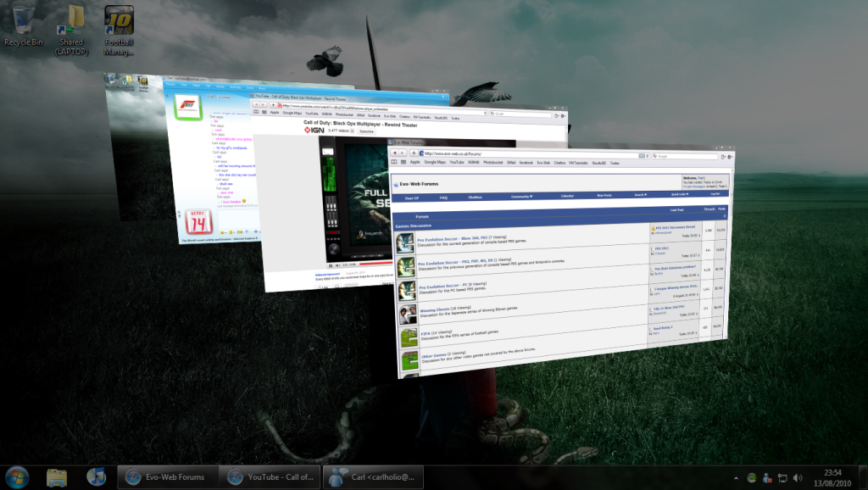The width and height of the screenshot is (868, 490).
Task: Open User CP in Evo-Web navbar
Action: [412, 198]
